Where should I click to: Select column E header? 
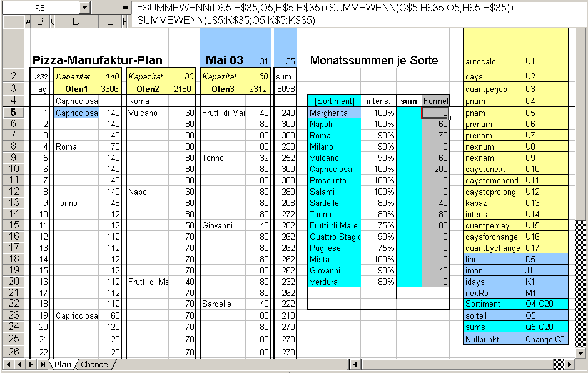click(110, 22)
